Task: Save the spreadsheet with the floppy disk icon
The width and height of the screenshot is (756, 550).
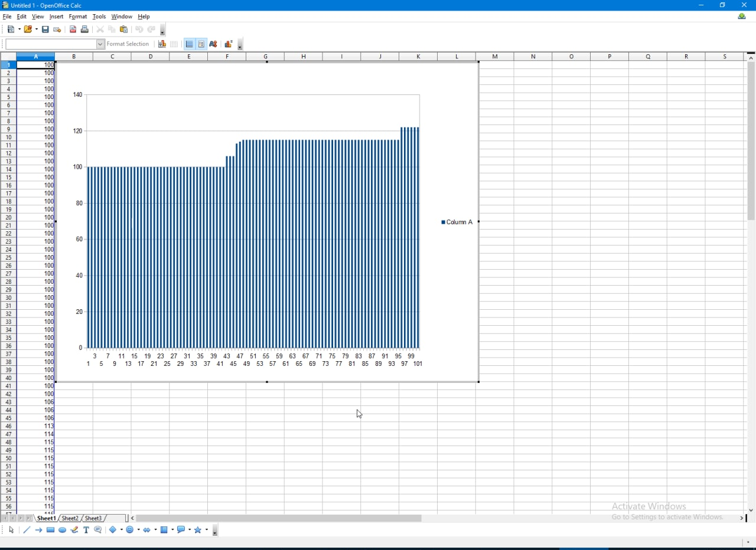Action: pos(45,30)
